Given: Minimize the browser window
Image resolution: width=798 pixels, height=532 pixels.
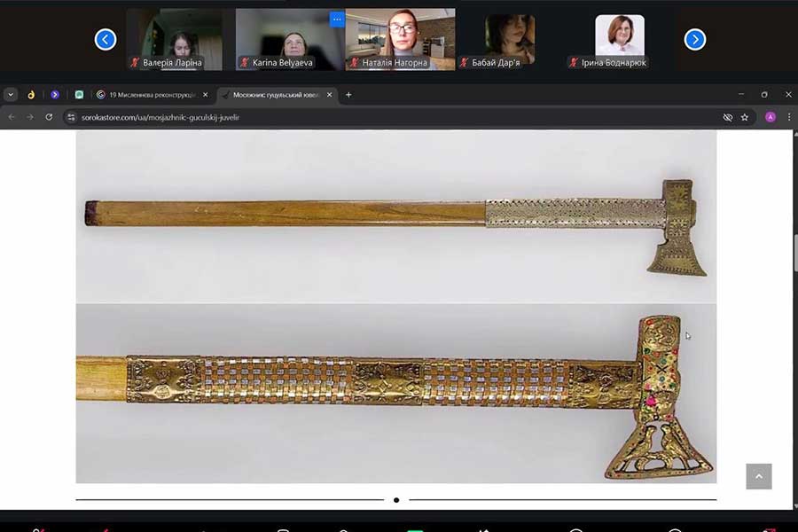Looking at the screenshot, I should click(741, 95).
